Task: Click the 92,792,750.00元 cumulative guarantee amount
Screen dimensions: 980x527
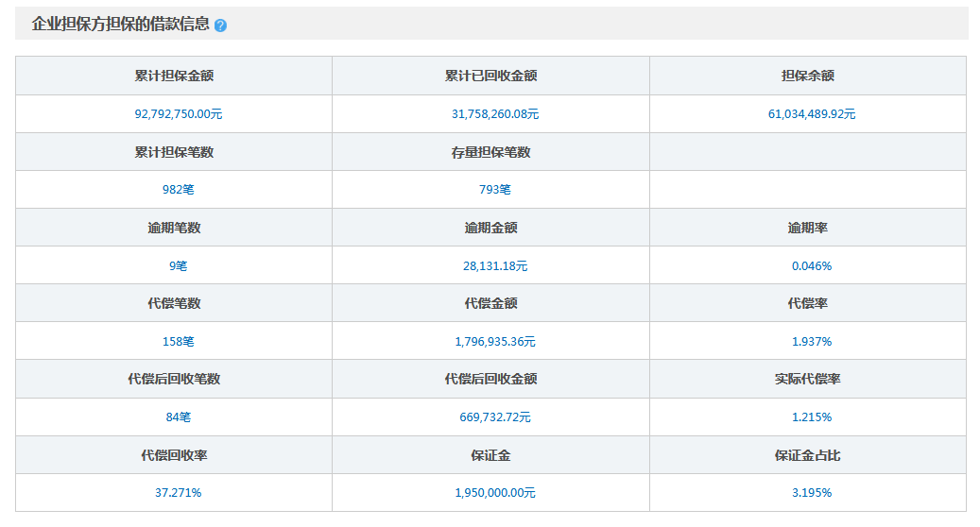Action: [x=179, y=114]
